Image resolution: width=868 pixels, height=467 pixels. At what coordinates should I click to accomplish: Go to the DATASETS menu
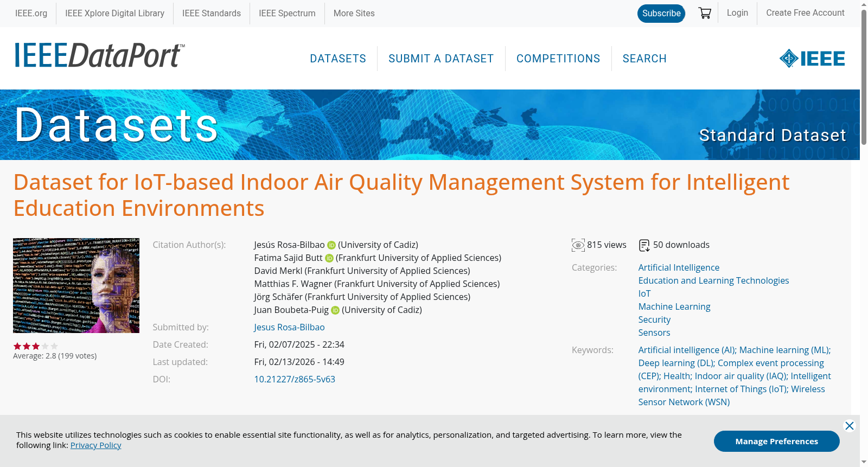[338, 59]
